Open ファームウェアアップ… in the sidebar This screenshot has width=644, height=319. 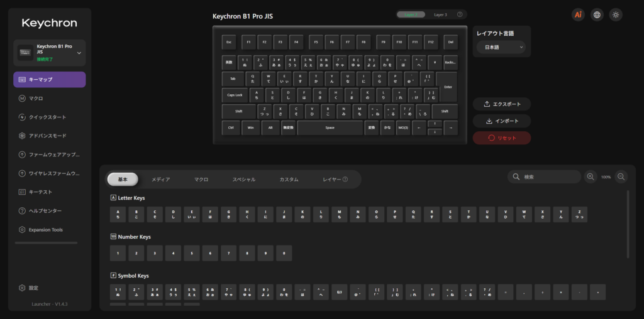coord(49,154)
